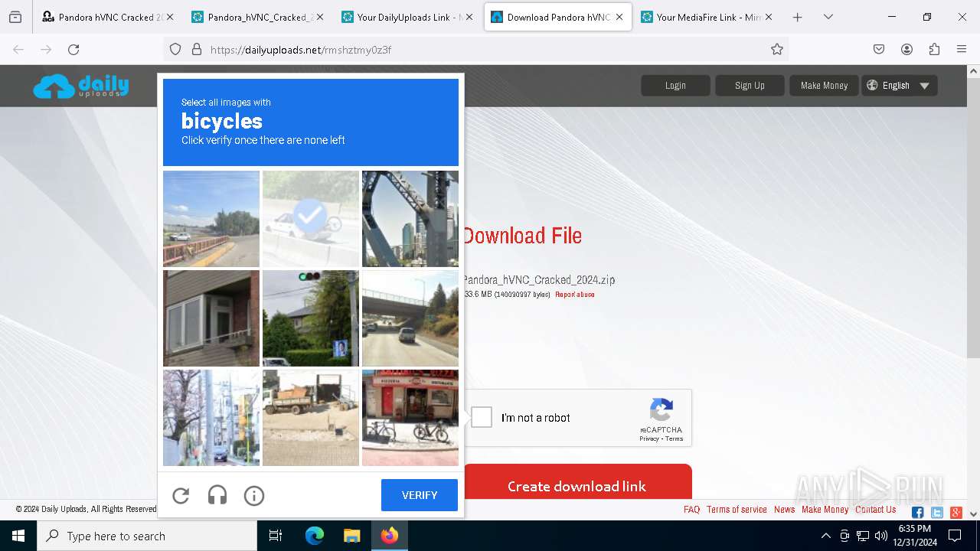Viewport: 980px width, 551px height.
Task: Close the Download Pandora hVNC tab
Action: click(619, 17)
